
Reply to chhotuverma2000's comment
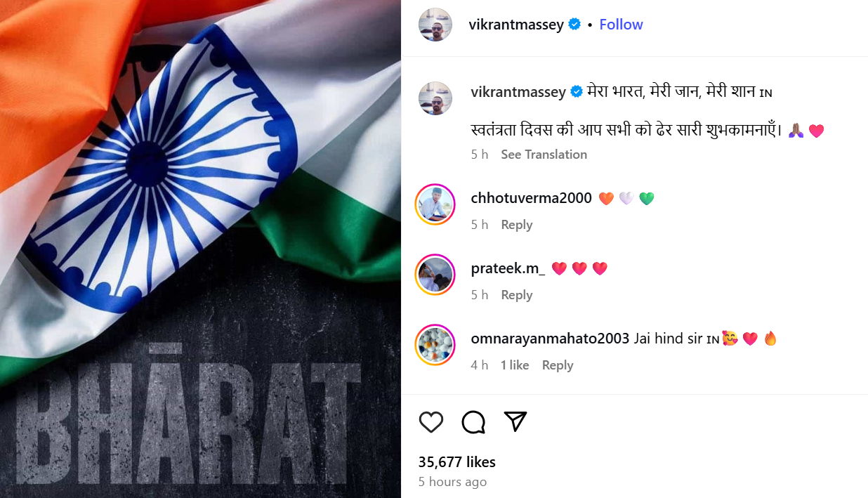click(517, 225)
